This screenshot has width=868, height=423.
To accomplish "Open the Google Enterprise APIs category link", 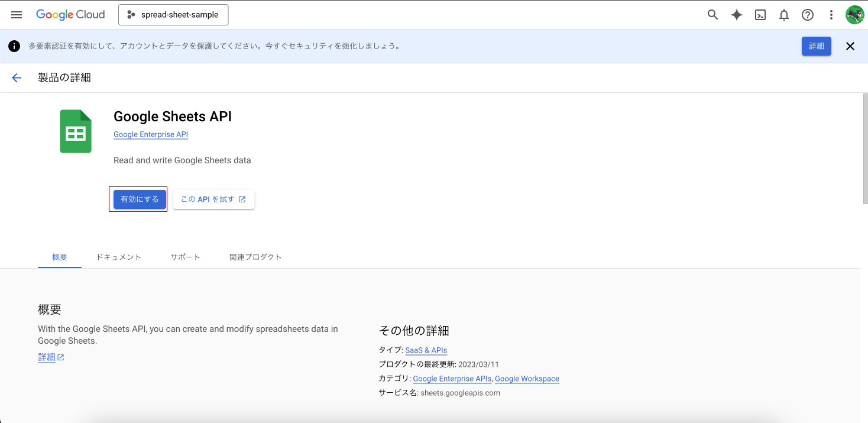I will pos(452,379).
